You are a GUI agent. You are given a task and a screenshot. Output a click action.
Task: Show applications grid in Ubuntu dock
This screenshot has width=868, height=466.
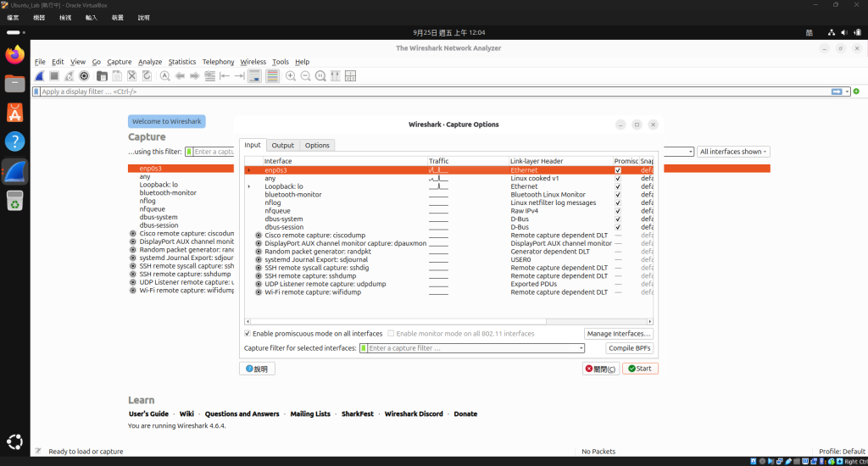click(x=15, y=441)
